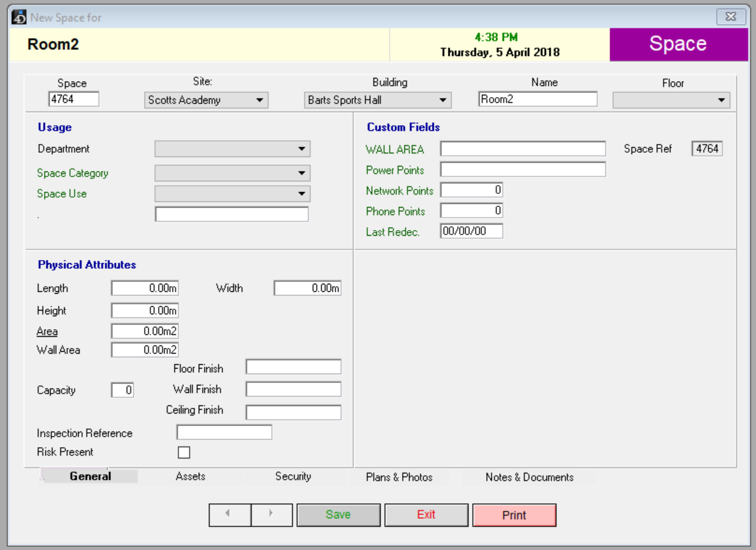This screenshot has width=756, height=550.
Task: Click the green WALL AREA label
Action: coord(395,150)
